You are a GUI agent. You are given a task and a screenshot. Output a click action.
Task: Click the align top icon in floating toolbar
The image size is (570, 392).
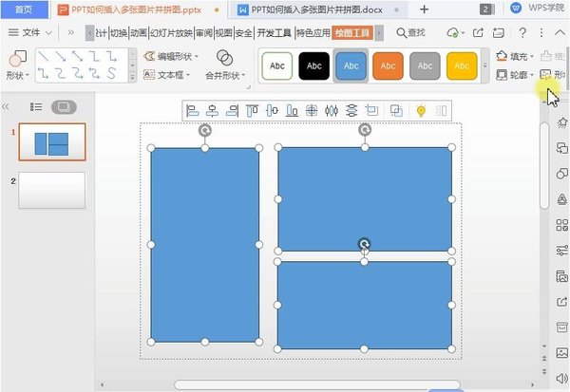[253, 111]
